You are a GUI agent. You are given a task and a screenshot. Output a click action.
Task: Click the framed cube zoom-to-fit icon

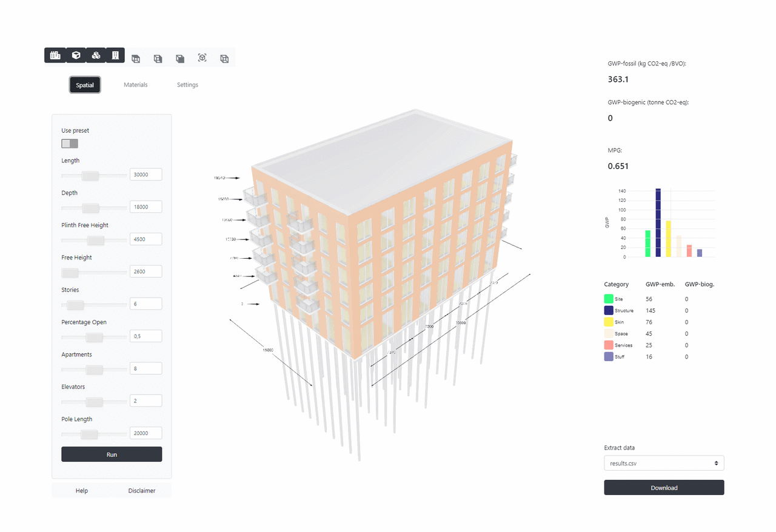coord(202,58)
